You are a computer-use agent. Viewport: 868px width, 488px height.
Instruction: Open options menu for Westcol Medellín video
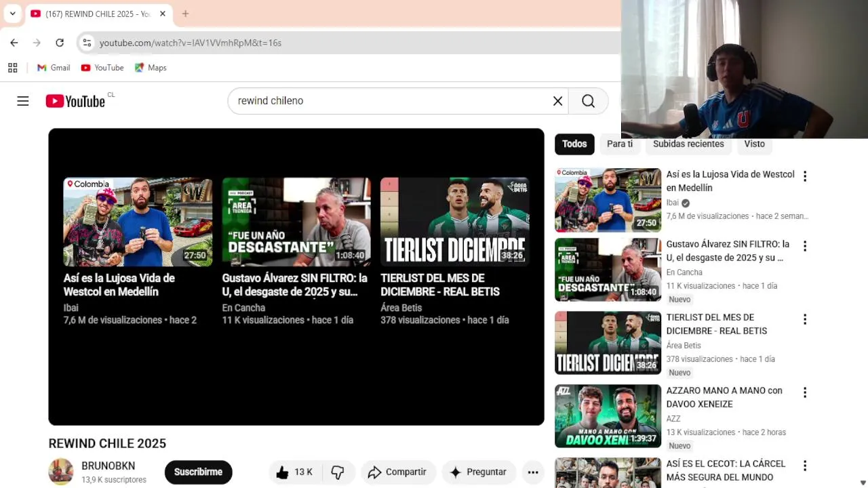tap(805, 176)
